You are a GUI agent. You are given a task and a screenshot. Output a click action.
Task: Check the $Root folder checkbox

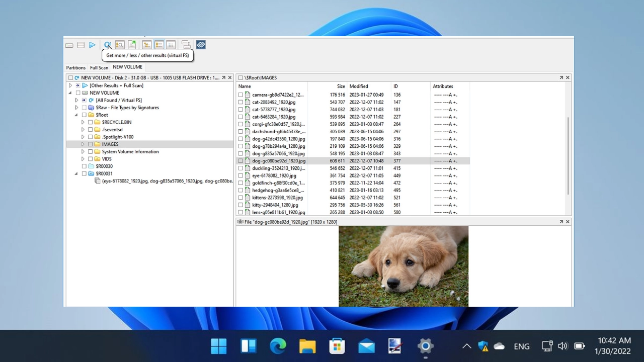(84, 115)
